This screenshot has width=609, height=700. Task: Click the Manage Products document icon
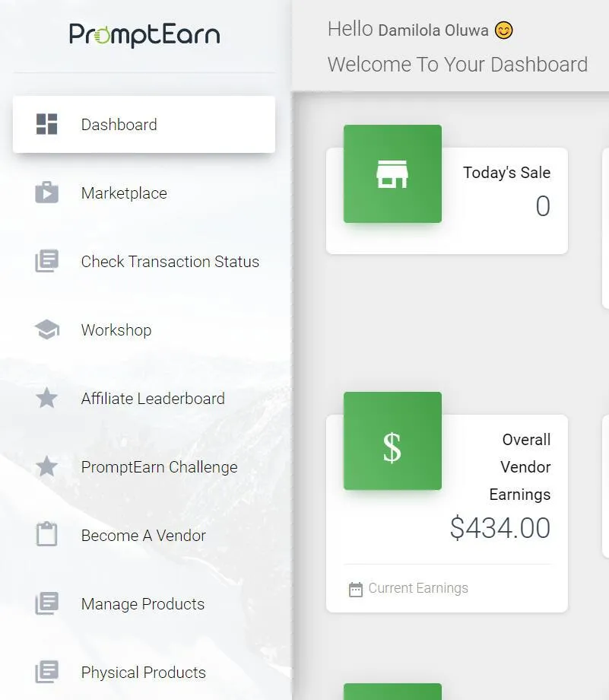click(47, 603)
